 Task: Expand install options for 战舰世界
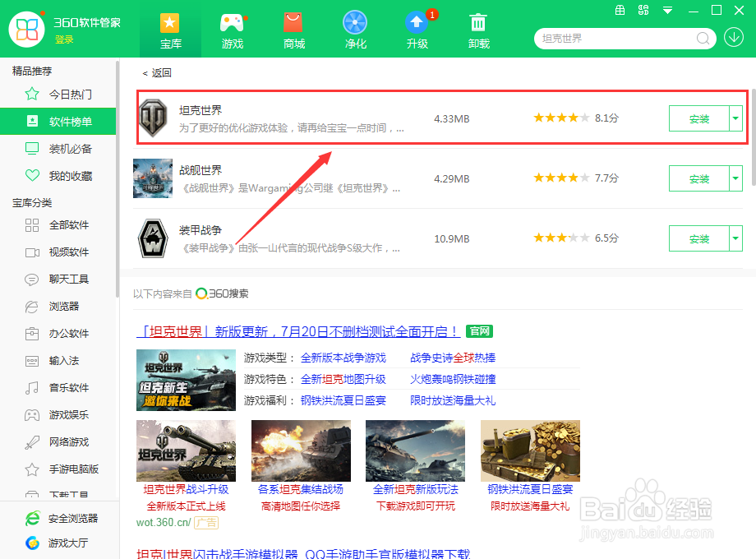click(x=735, y=178)
